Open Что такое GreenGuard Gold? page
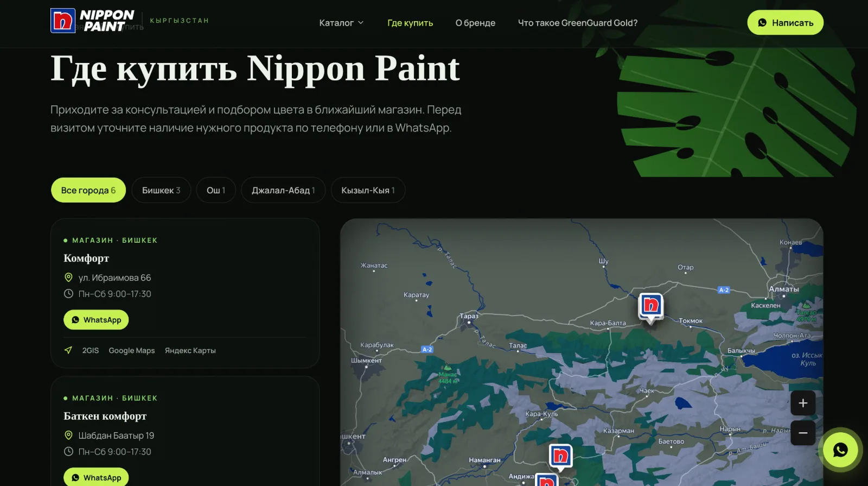Image resolution: width=868 pixels, height=486 pixels. point(578,23)
